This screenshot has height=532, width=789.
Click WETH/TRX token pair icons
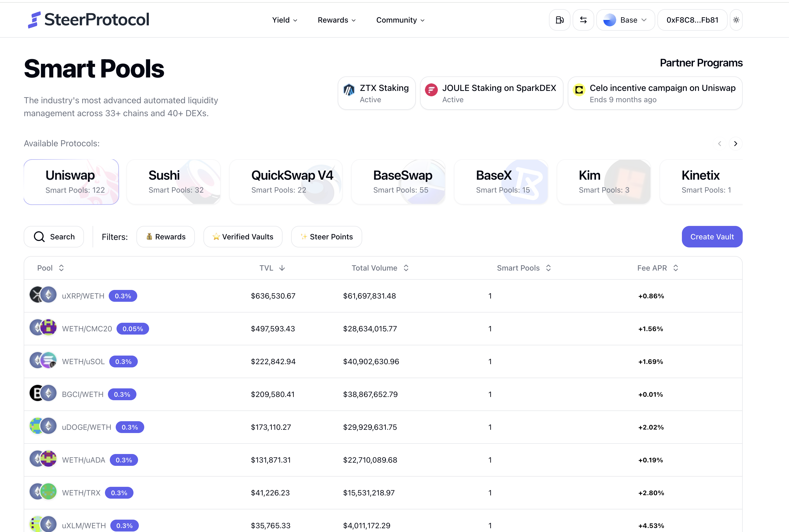tap(43, 492)
